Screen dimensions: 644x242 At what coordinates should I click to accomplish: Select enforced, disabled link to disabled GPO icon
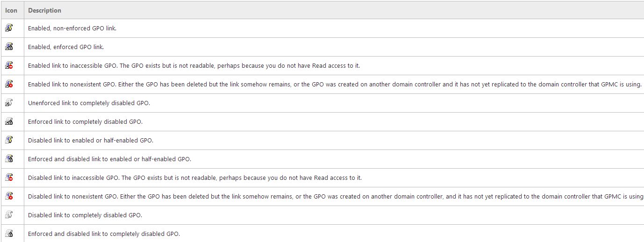[x=9, y=234]
